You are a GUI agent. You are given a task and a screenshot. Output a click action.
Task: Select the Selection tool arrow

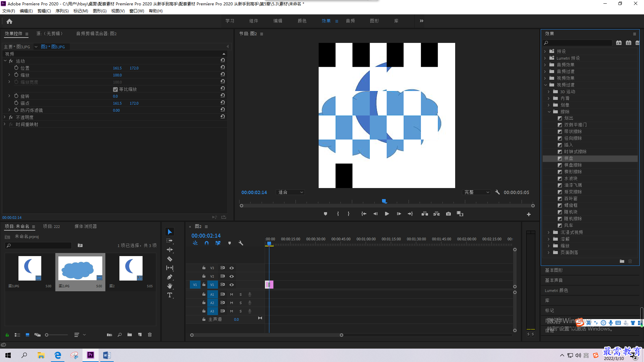tap(170, 232)
